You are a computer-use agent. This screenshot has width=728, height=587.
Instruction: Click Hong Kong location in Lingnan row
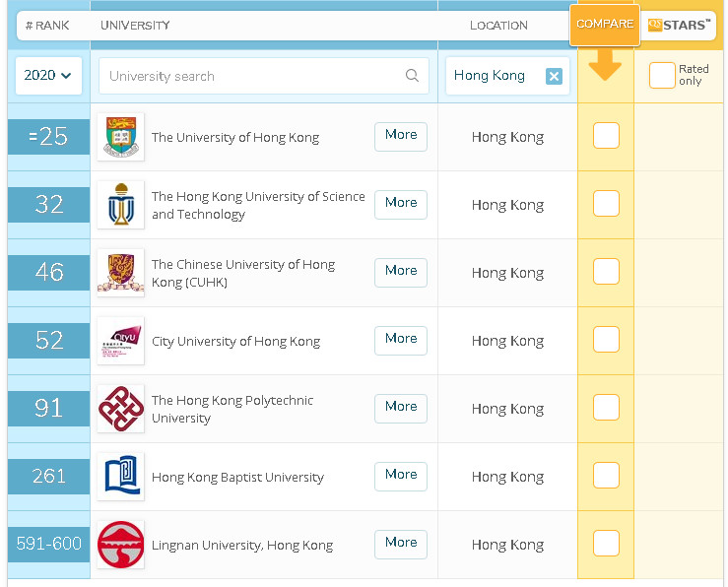507,545
